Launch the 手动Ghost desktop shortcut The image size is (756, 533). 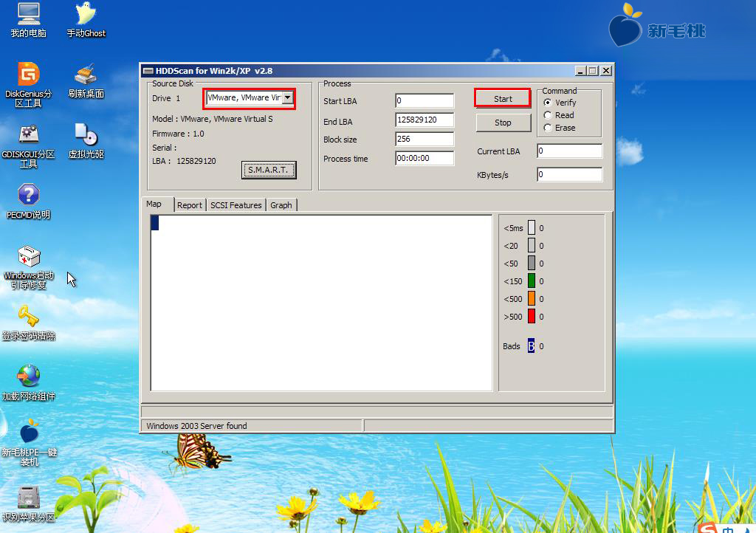click(86, 20)
